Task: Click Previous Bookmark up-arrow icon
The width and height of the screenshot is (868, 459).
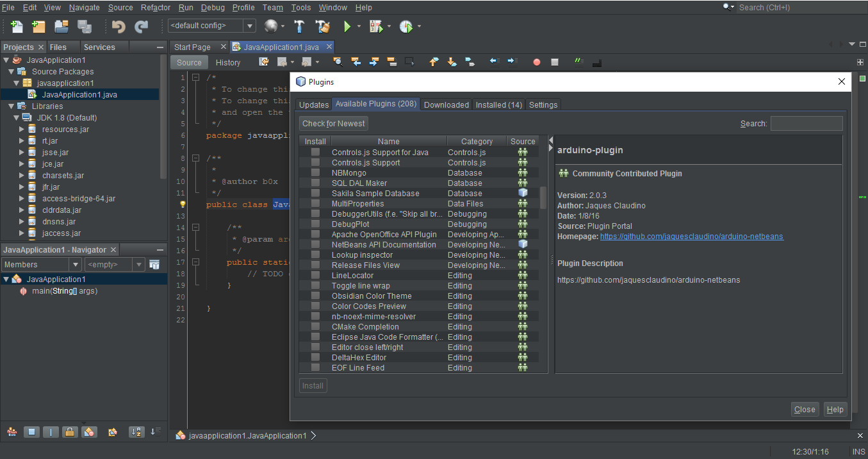Action: coord(434,62)
